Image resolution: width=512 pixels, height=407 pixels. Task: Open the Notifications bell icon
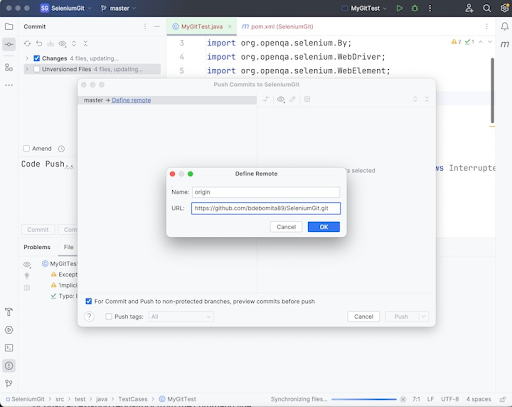pyautogui.click(x=505, y=27)
